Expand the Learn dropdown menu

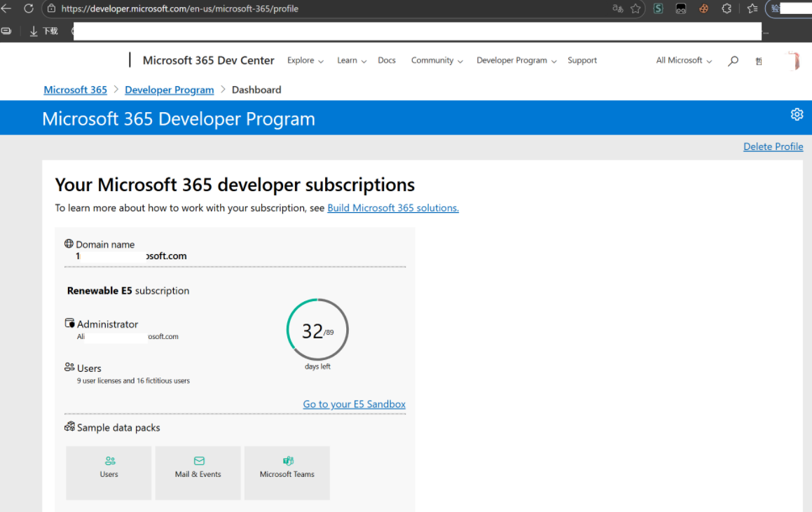point(351,61)
